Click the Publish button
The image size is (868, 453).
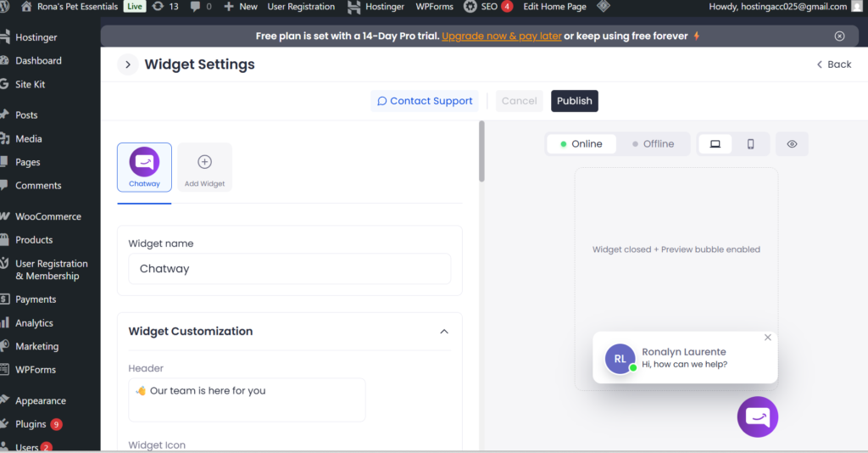pos(574,101)
